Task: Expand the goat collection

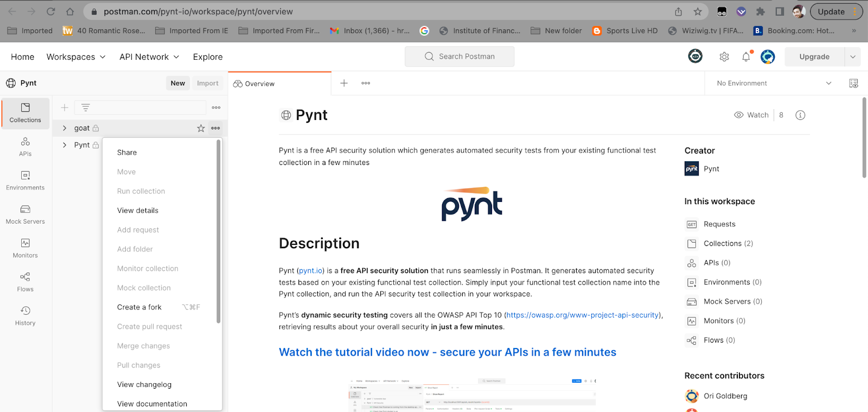Action: (x=65, y=128)
